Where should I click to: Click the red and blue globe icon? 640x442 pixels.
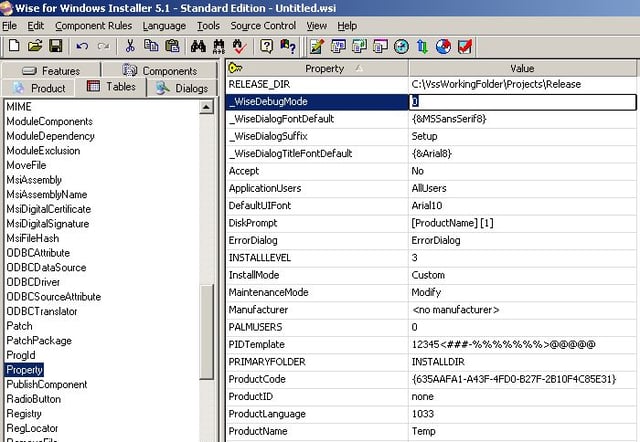pos(443,47)
